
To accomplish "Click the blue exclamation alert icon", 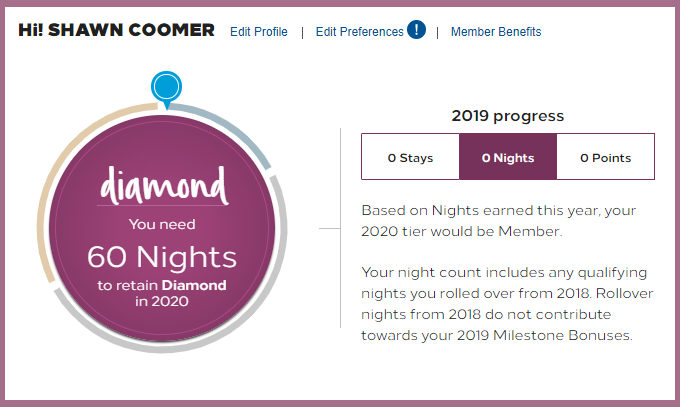I will coord(416,30).
